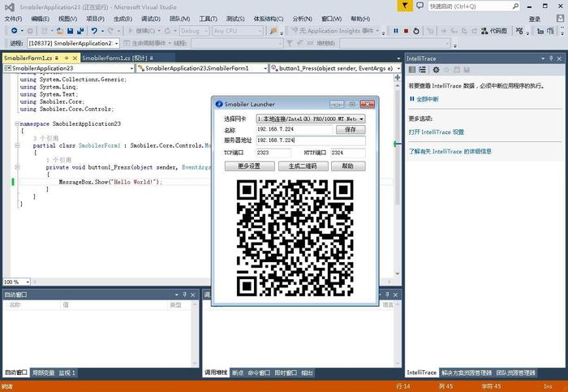Screen dimensions: 568x392
Task: Open the 100 % zoom dropdown
Action: (x=17, y=282)
